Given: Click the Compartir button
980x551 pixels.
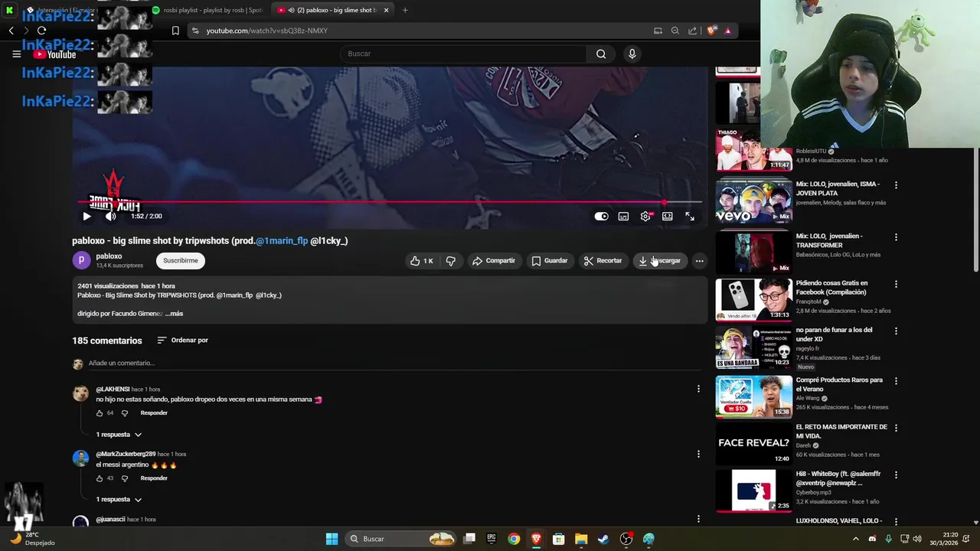Looking at the screenshot, I should coord(493,261).
